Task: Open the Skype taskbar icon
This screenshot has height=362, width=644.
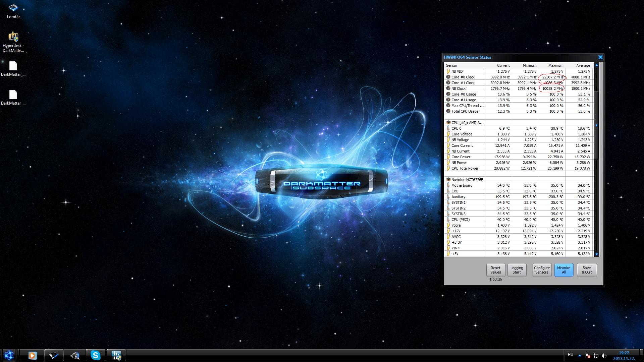Action: (x=96, y=355)
